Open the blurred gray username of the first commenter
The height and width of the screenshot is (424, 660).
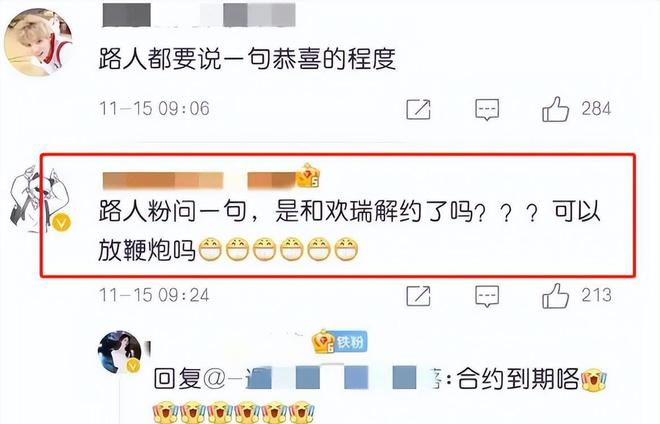pos(199,15)
